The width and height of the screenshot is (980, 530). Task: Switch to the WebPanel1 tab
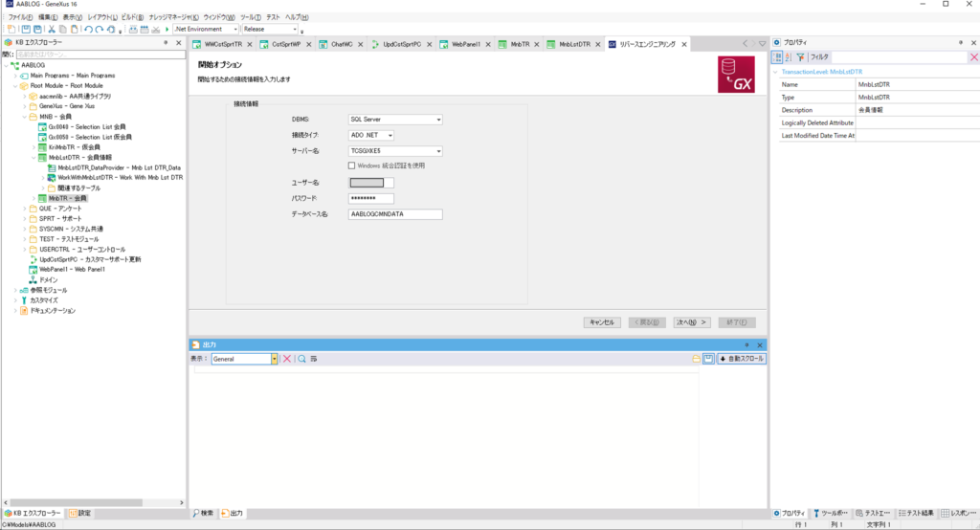pyautogui.click(x=466, y=44)
